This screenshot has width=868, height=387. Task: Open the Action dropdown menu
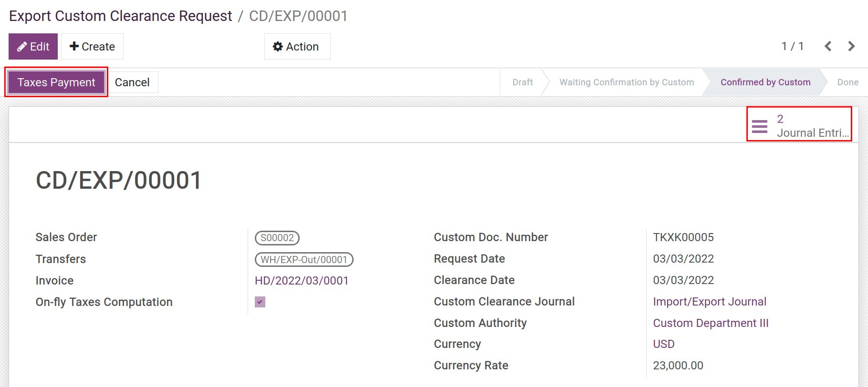(x=297, y=47)
